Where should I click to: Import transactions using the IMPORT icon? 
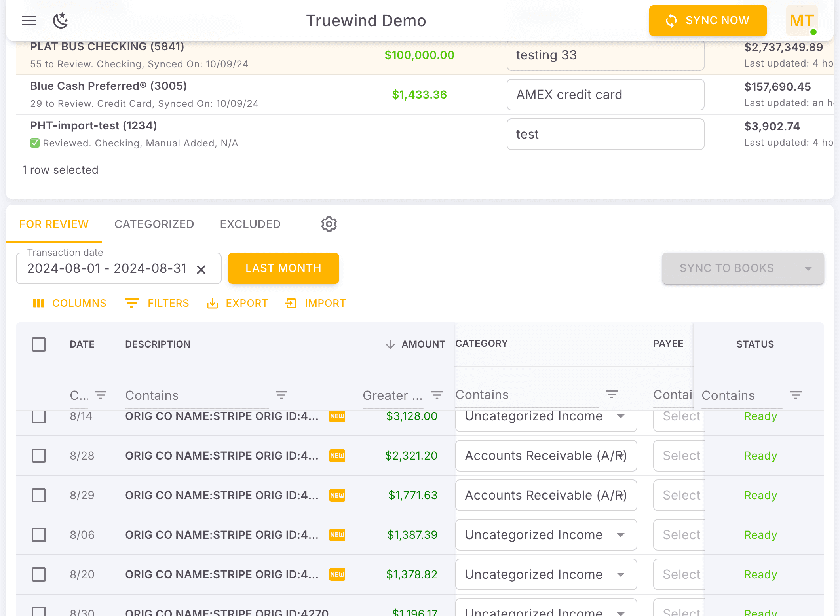(x=315, y=303)
